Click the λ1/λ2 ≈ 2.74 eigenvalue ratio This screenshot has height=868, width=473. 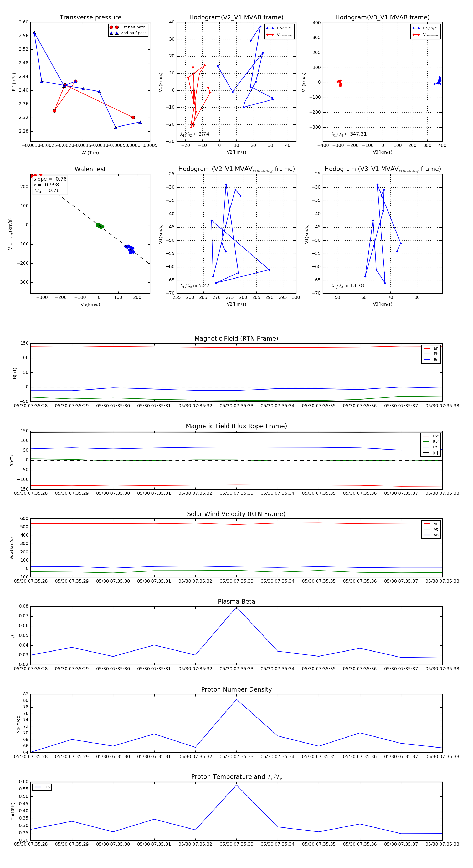point(194,134)
